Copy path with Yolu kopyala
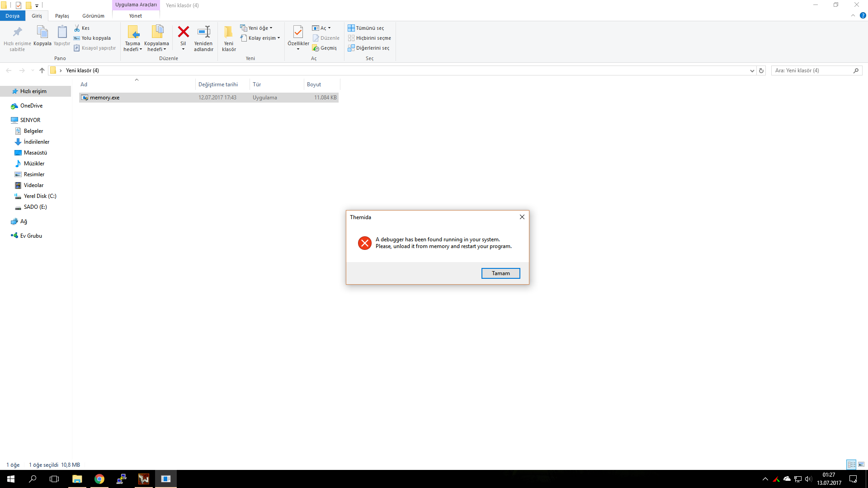This screenshot has width=868, height=488. (92, 38)
